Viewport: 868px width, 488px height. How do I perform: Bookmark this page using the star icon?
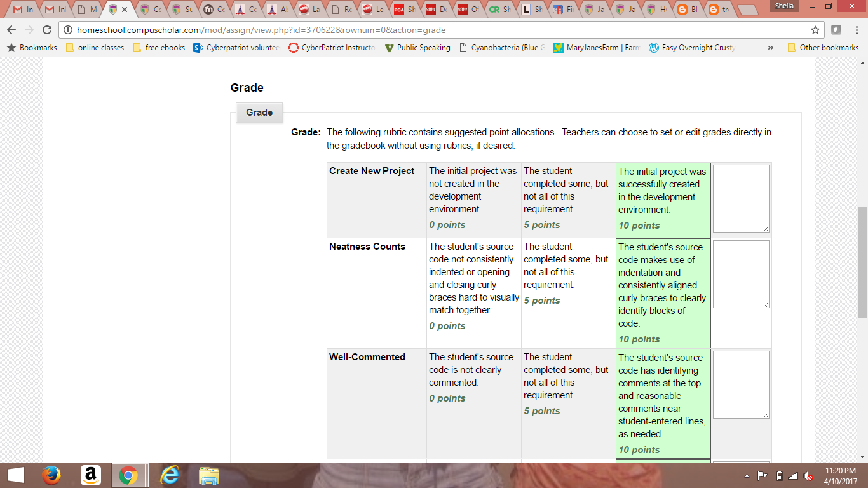[x=815, y=30]
